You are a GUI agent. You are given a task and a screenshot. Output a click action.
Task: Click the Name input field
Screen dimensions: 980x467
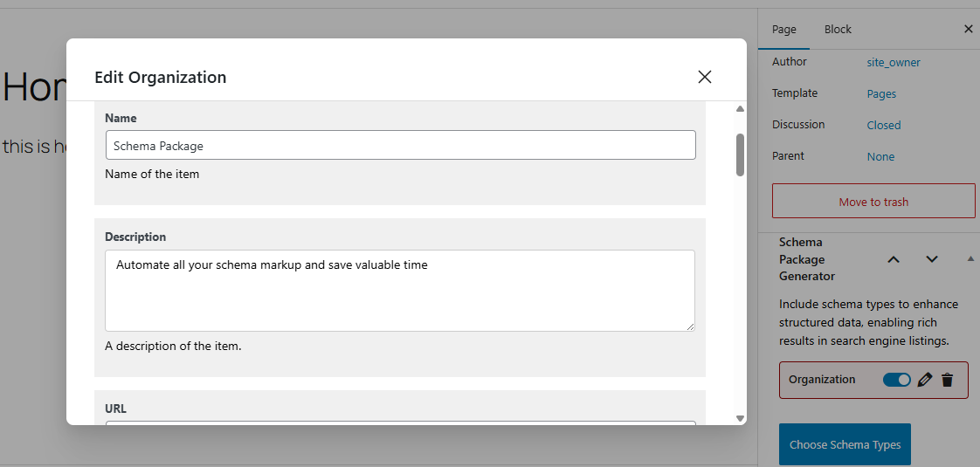click(400, 146)
